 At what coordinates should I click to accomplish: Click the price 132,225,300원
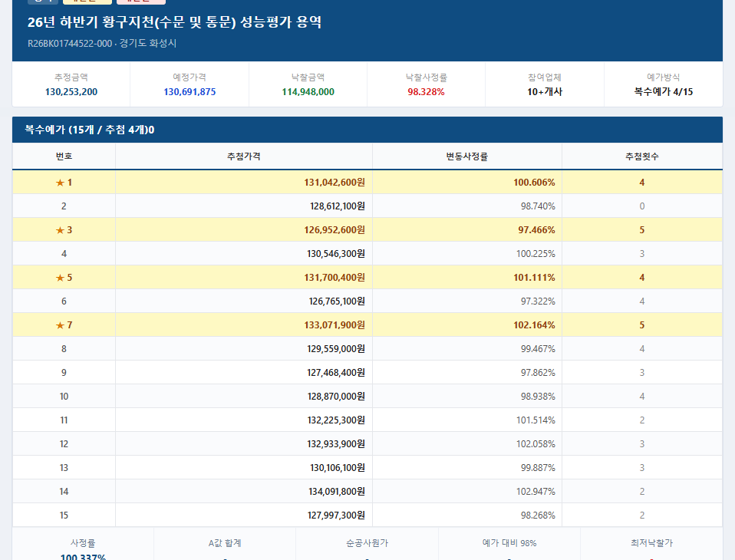[336, 420]
